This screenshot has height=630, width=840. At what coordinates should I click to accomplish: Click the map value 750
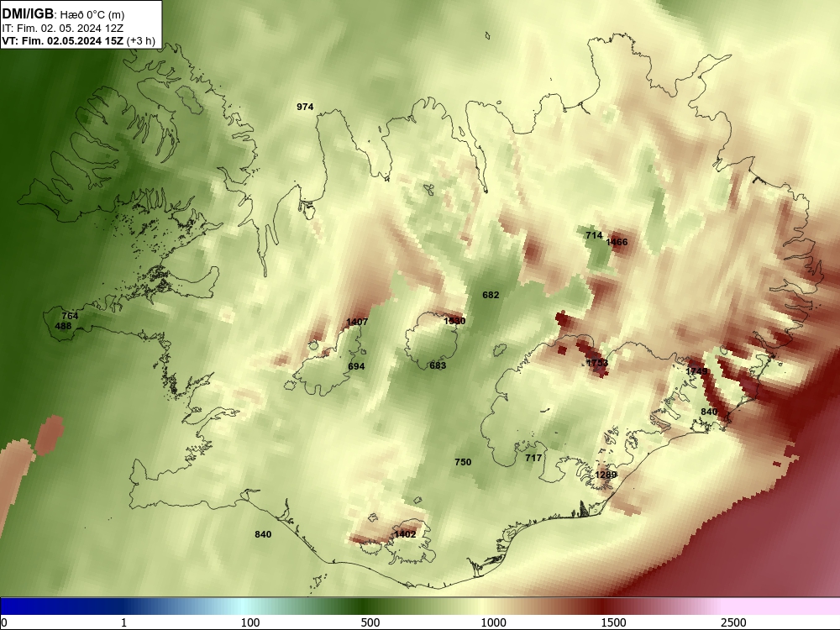coord(463,462)
